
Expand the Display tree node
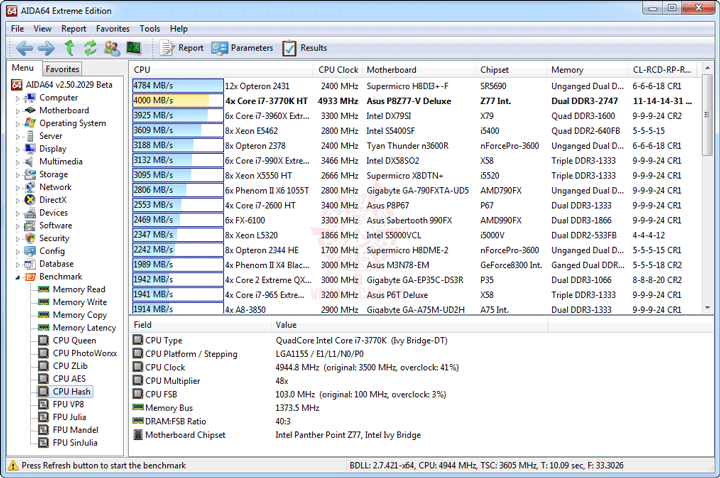[x=17, y=149]
